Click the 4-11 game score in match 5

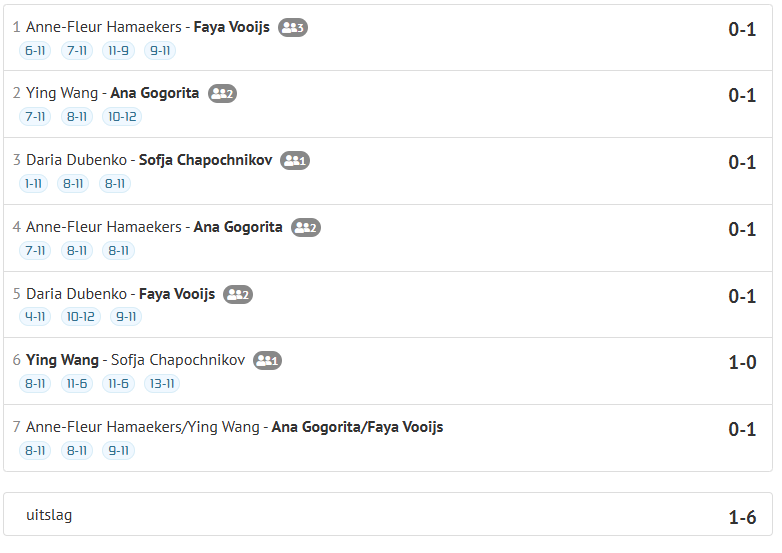35,317
